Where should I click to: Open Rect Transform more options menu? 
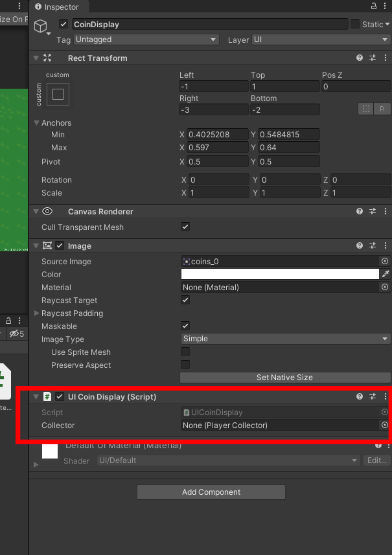[386, 58]
